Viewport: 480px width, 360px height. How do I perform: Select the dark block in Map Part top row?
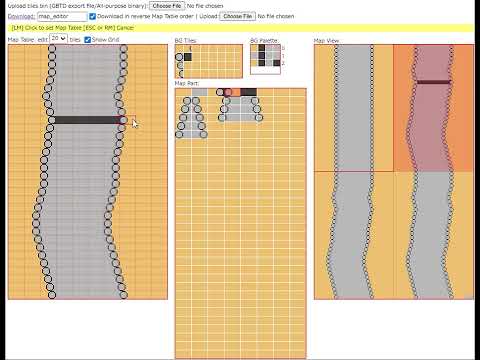[249, 92]
